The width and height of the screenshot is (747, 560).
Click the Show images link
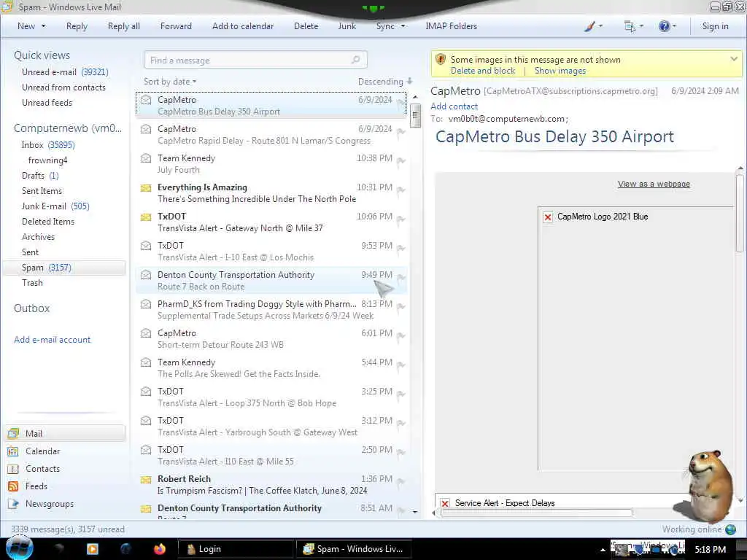560,71
